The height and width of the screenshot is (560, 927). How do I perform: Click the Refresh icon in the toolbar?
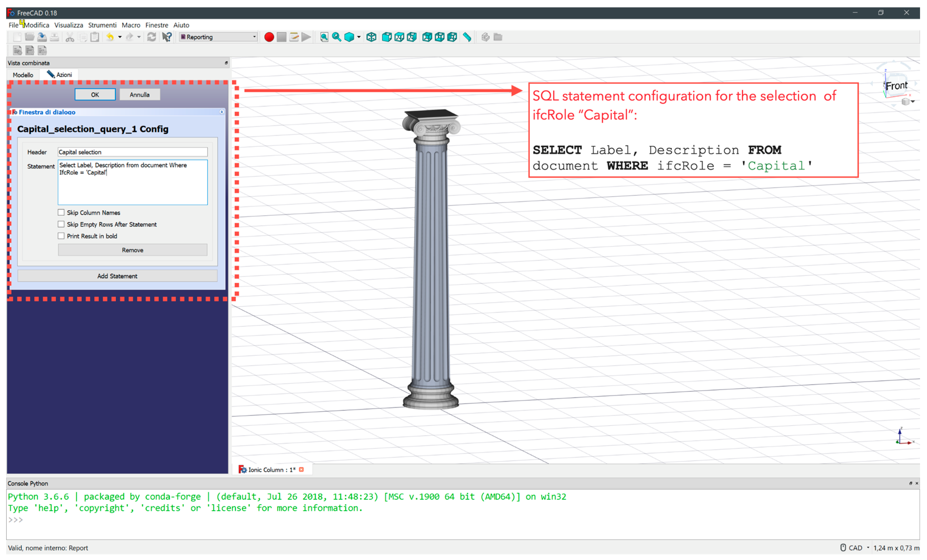[152, 37]
